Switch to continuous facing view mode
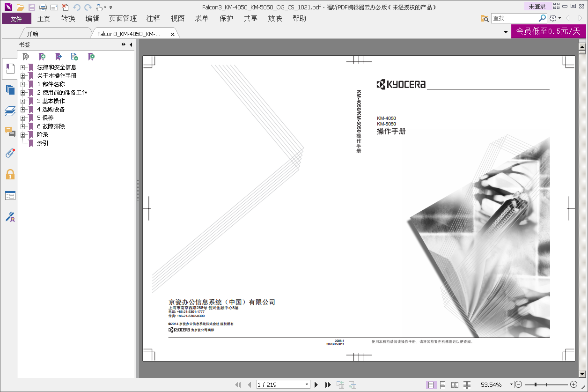 click(x=467, y=385)
